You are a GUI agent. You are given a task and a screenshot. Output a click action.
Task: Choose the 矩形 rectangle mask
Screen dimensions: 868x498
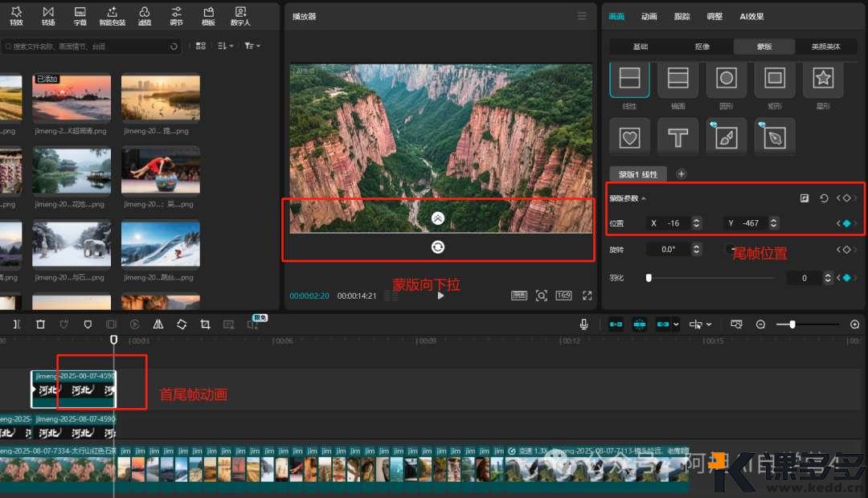pos(775,79)
